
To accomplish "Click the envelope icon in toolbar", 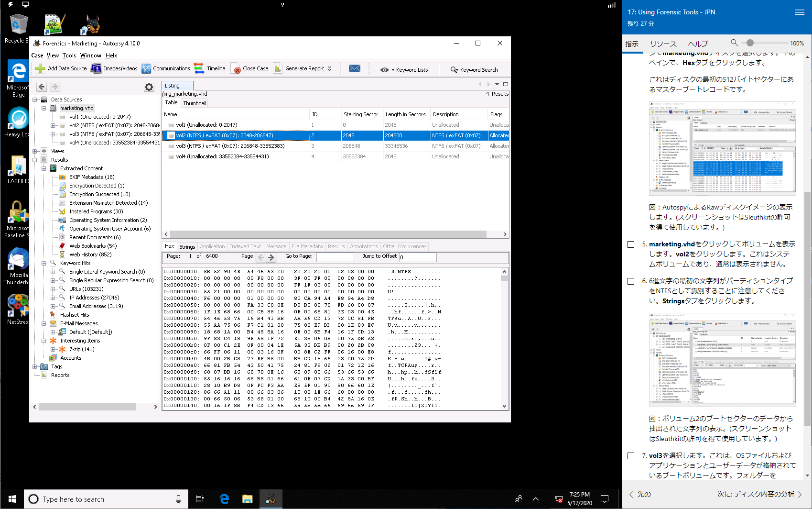I will [355, 69].
